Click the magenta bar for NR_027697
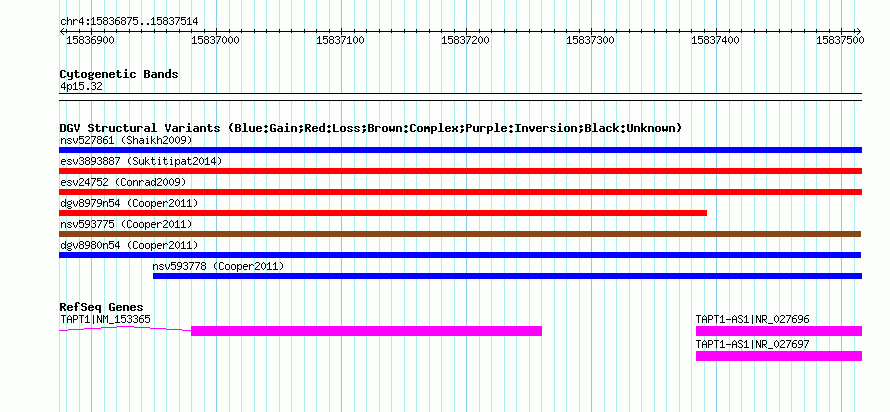Screen dimensions: 890x412 pyautogui.click(x=779, y=356)
